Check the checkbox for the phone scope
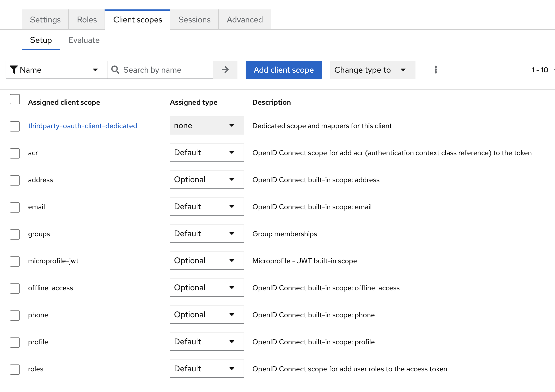 (15, 315)
